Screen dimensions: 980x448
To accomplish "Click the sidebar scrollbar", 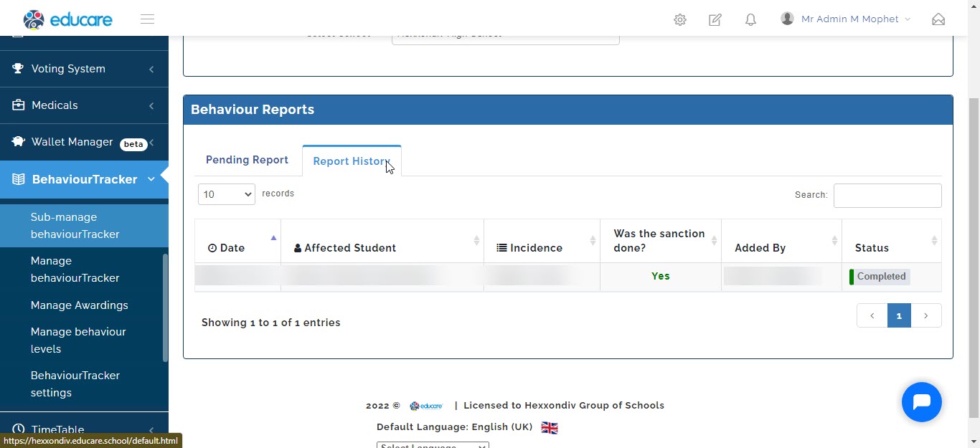I will click(165, 308).
